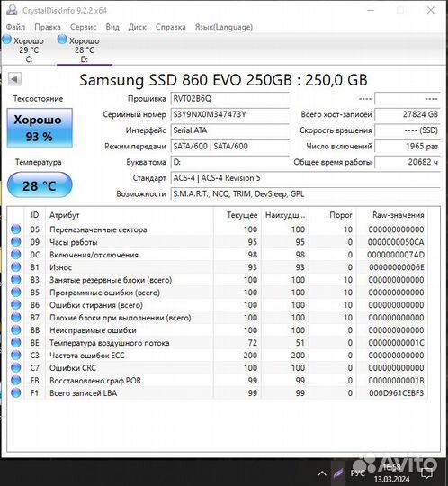Click the 28 °C temperature button
This screenshot has width=448, height=486.
coord(40,185)
